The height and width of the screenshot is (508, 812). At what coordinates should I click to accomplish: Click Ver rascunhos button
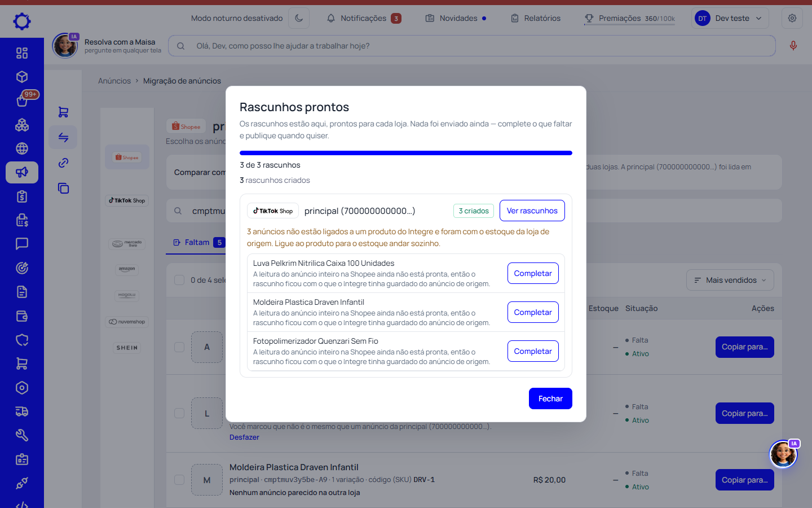click(x=532, y=211)
